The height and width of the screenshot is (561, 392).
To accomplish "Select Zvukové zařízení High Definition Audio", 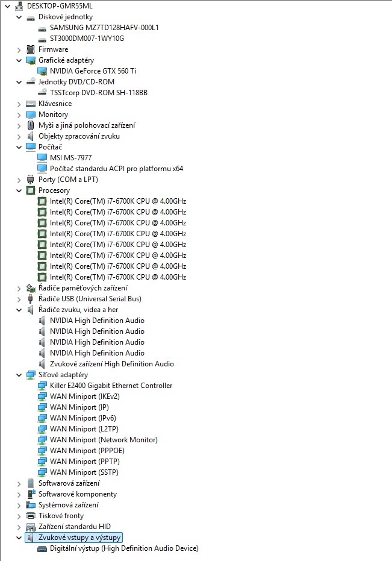I will tap(112, 364).
